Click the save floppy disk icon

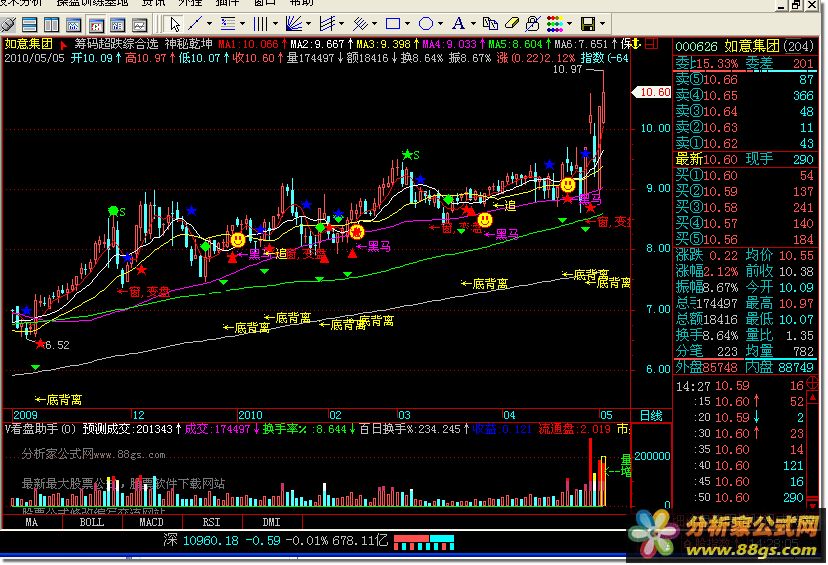click(x=588, y=23)
